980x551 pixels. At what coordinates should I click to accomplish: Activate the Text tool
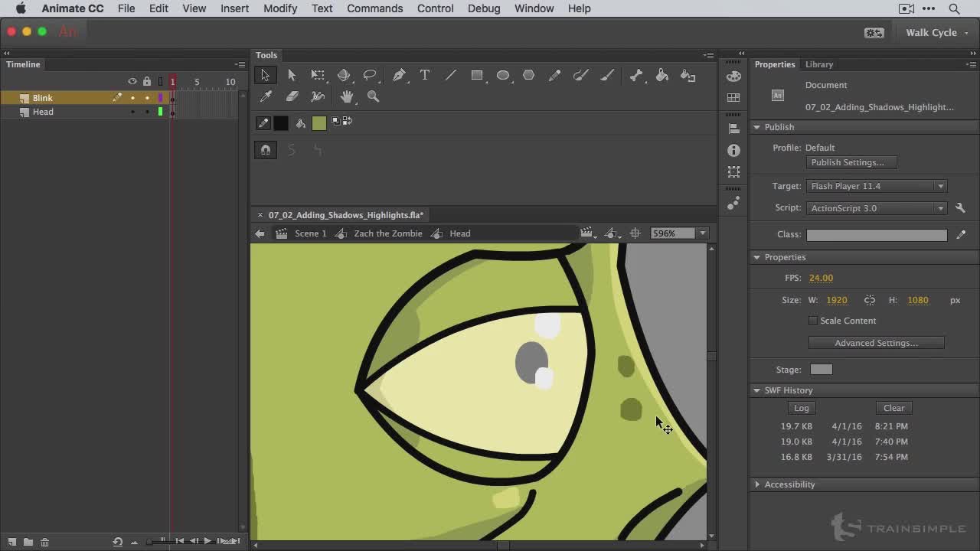(425, 75)
